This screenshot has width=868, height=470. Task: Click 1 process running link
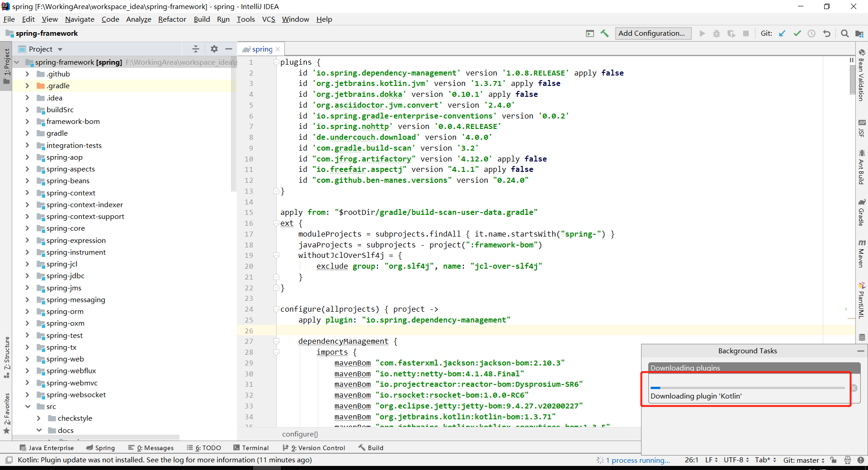(638, 461)
